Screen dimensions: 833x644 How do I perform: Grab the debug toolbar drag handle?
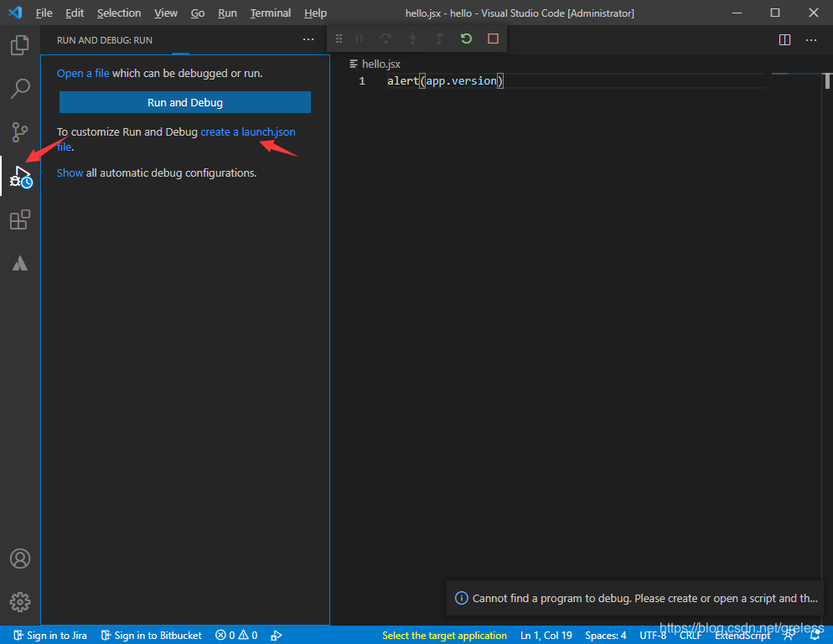[x=339, y=39]
